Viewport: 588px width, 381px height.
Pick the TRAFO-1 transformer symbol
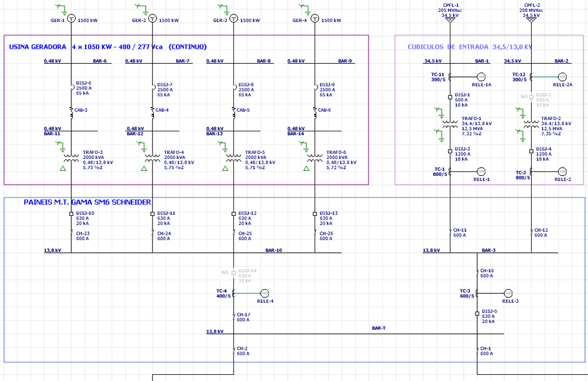(450, 125)
